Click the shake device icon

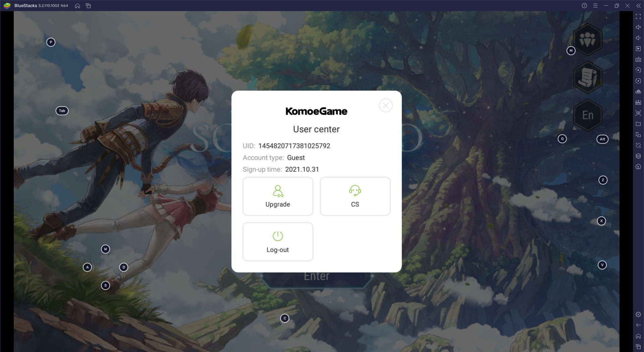(638, 145)
